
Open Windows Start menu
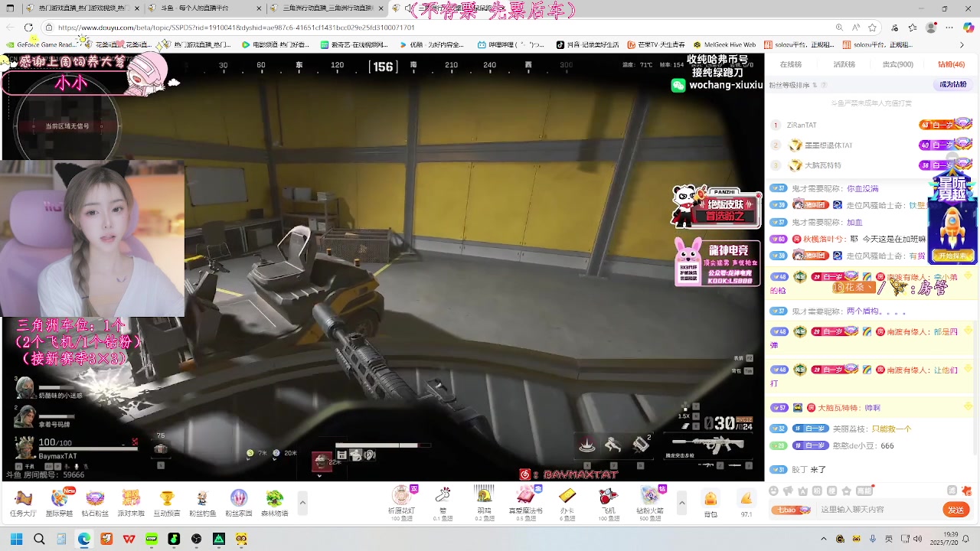[16, 539]
